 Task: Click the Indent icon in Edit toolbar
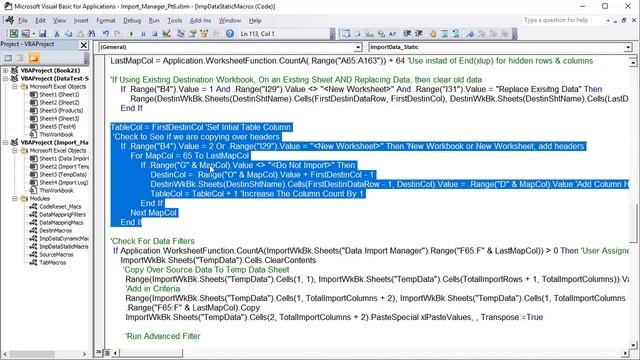tap(407, 34)
